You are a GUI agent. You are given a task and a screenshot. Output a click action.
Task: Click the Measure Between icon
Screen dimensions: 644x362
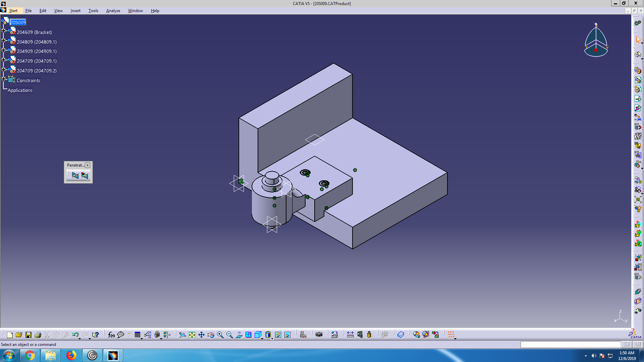350,335
